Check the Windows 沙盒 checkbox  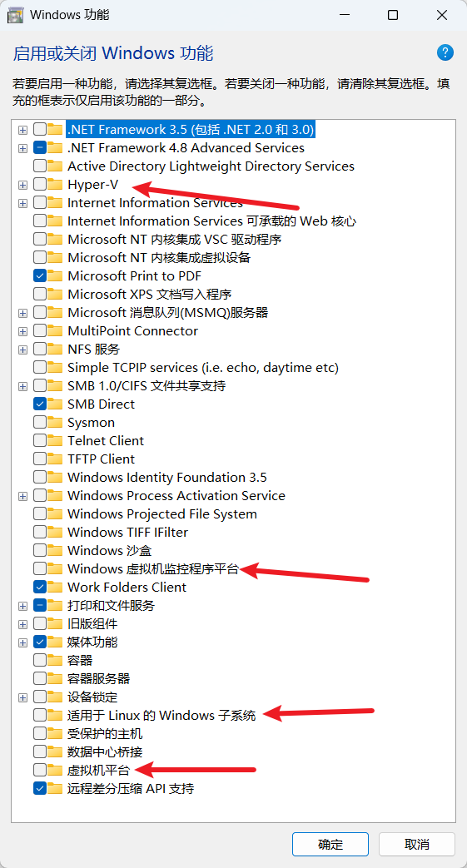tap(40, 550)
